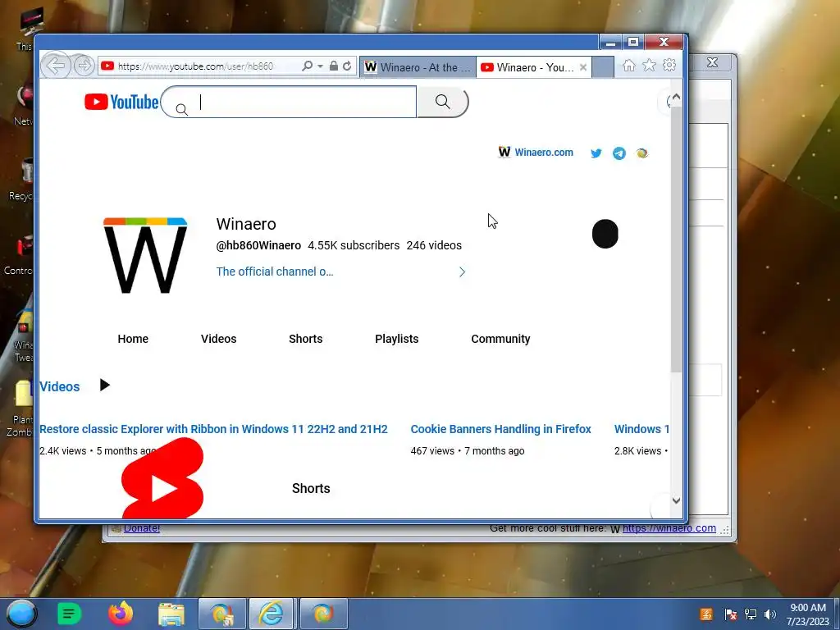Open the Internet Explorer Home icon
The width and height of the screenshot is (840, 630).
click(629, 66)
